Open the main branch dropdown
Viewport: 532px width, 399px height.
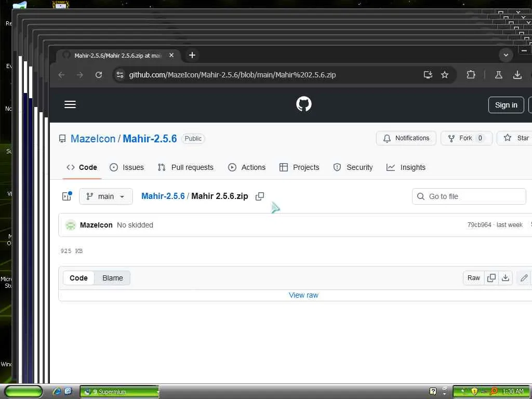[x=106, y=196]
